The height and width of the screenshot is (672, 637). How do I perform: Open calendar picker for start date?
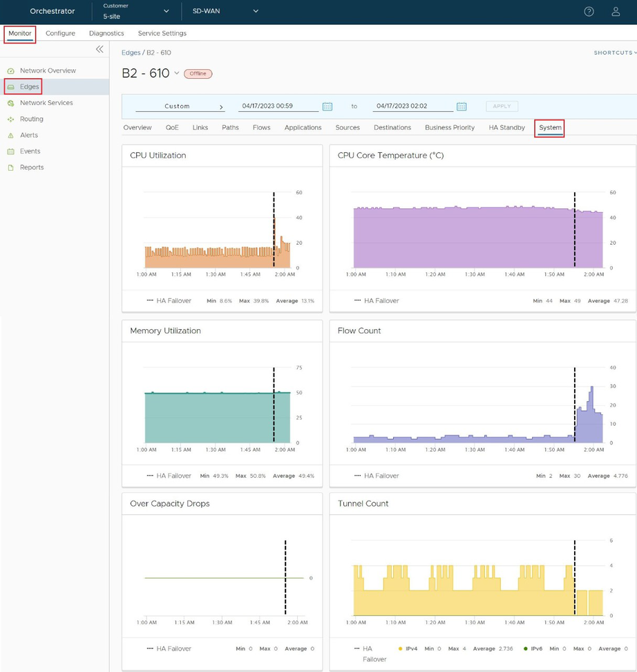point(327,106)
